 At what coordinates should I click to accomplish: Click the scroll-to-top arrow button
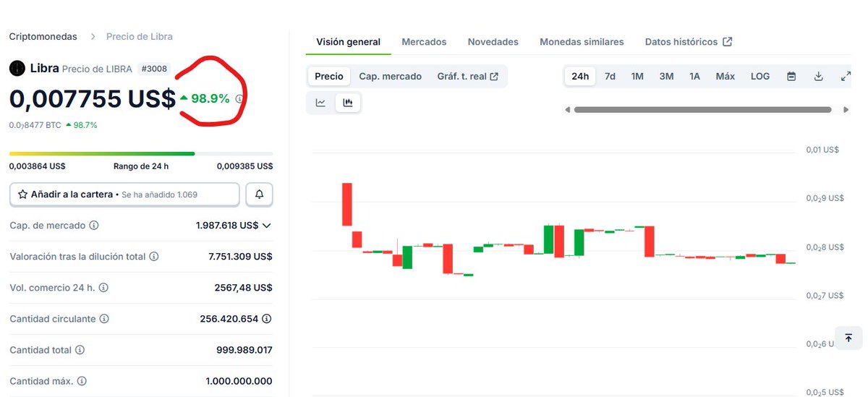(848, 338)
